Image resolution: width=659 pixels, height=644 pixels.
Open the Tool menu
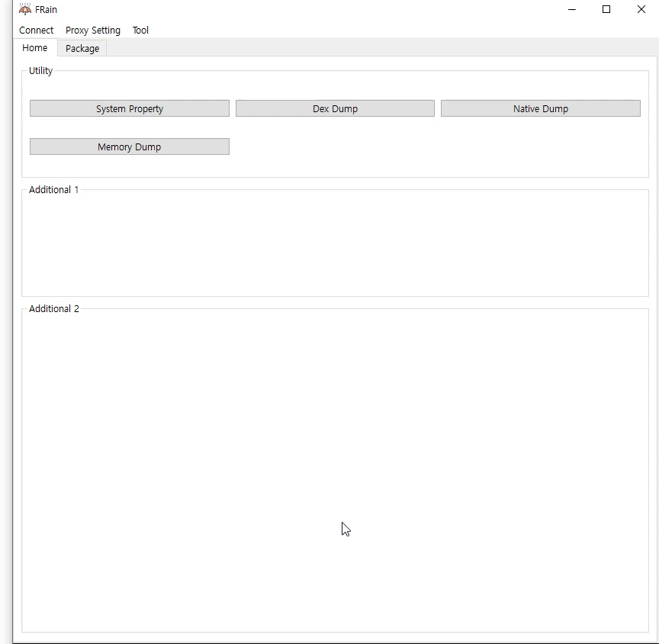coord(140,31)
